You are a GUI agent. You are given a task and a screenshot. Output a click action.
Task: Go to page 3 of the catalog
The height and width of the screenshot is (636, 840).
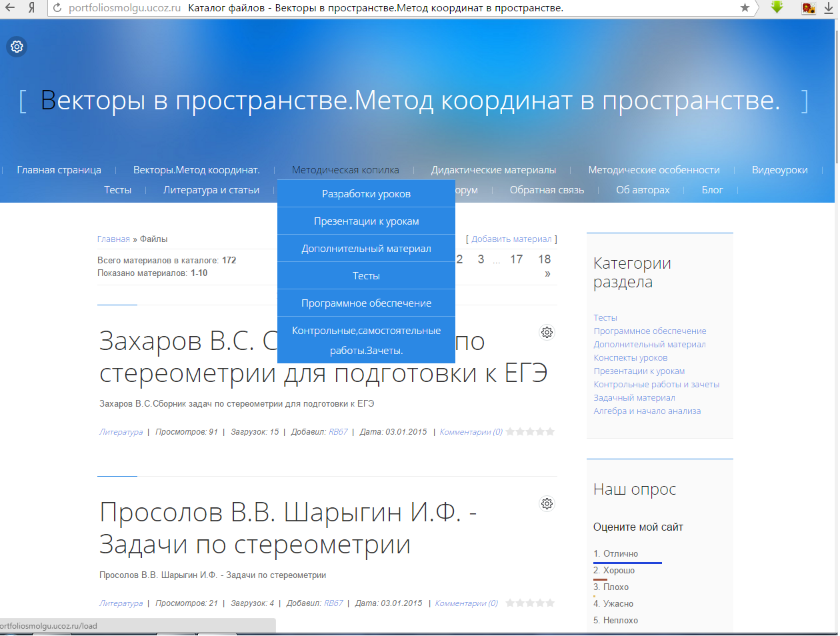[x=481, y=259]
